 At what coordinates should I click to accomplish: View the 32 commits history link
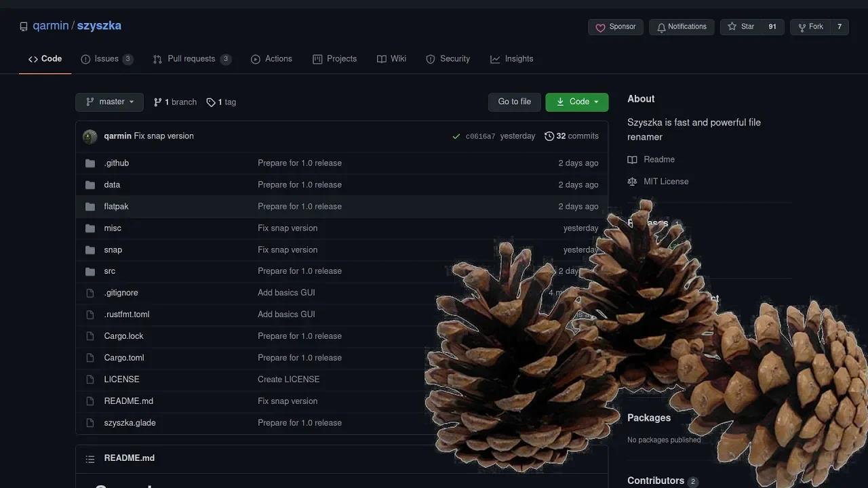[572, 136]
